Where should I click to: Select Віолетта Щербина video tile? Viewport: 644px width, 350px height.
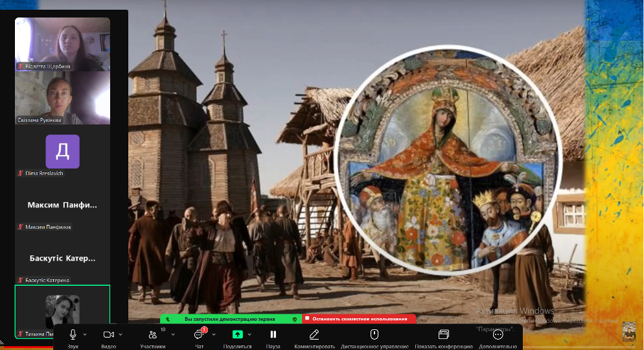coord(62,44)
